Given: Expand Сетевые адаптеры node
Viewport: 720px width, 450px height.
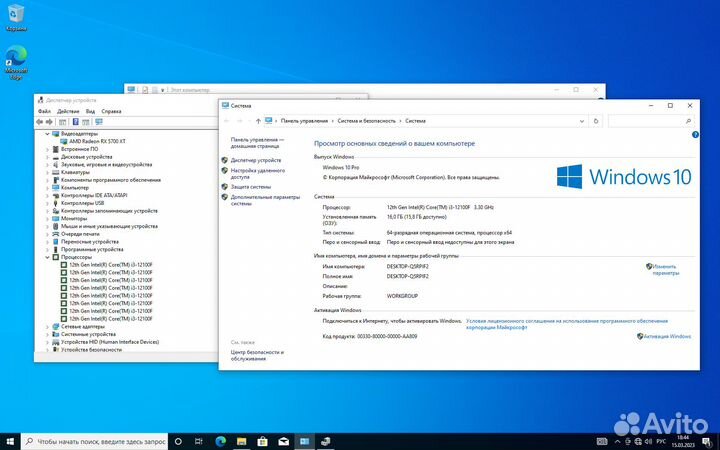Looking at the screenshot, I should (47, 326).
